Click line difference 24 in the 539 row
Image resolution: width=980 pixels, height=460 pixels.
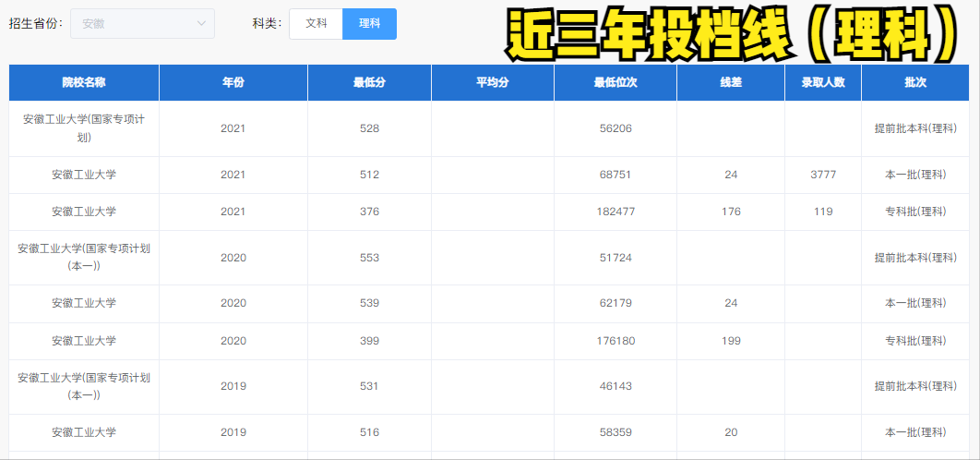click(731, 303)
